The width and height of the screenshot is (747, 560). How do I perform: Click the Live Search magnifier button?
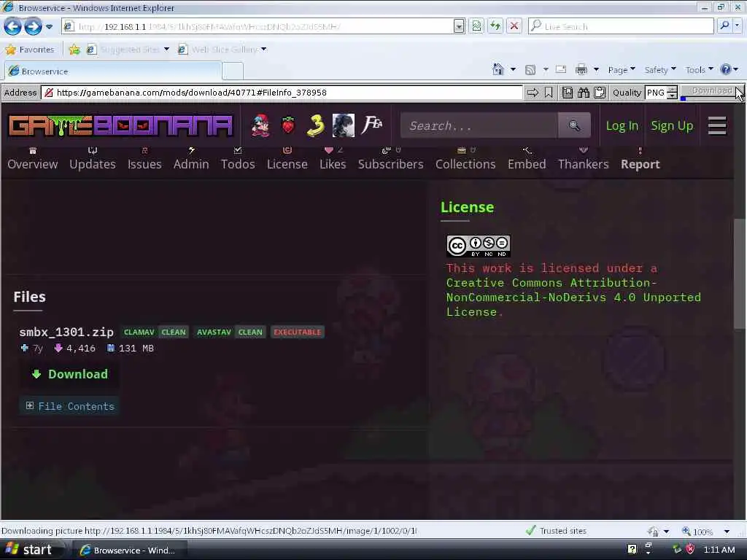[x=724, y=26]
